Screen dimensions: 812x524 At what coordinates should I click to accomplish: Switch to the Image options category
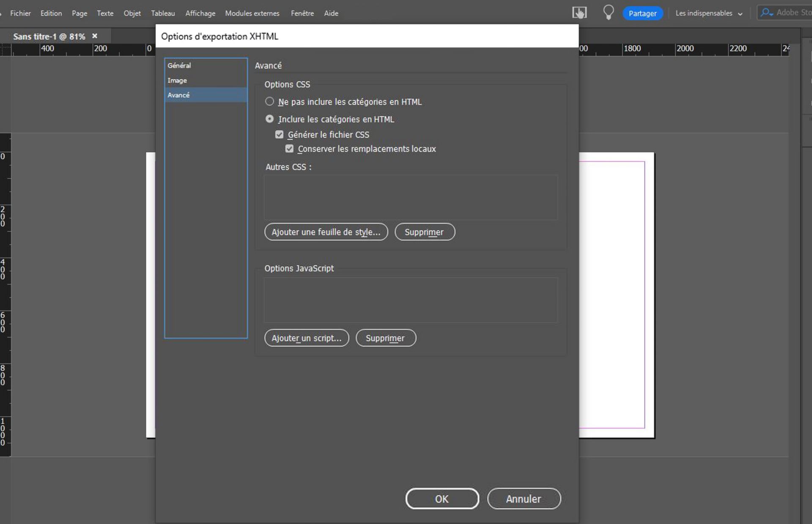click(177, 80)
